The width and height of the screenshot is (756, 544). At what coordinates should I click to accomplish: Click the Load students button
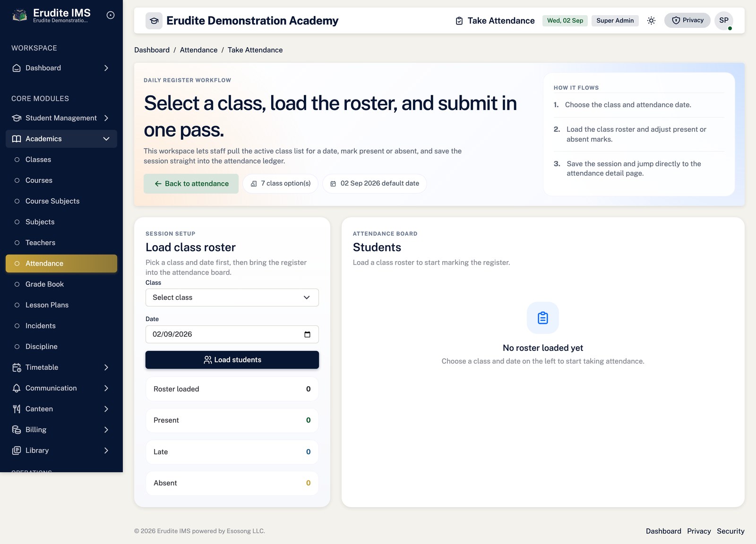tap(232, 360)
